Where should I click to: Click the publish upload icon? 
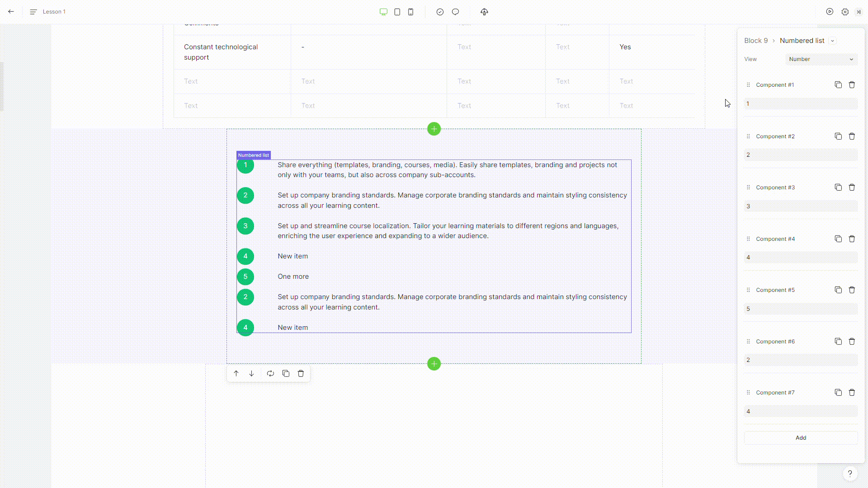coord(484,12)
